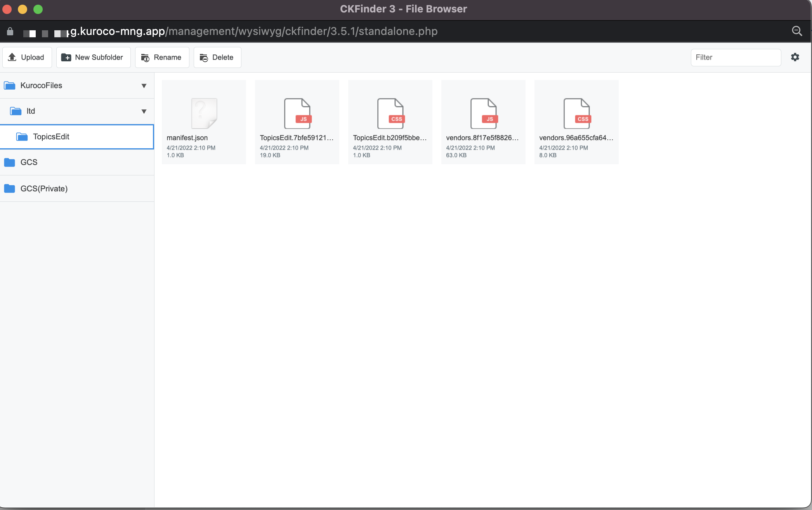The height and width of the screenshot is (510, 812).
Task: Select the manifest.json file
Action: point(204,121)
